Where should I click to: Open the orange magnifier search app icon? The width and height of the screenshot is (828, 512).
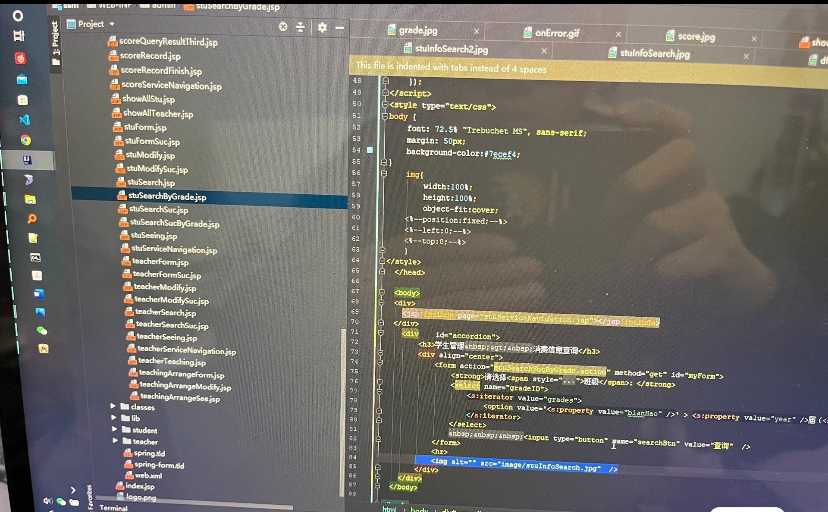(32, 219)
